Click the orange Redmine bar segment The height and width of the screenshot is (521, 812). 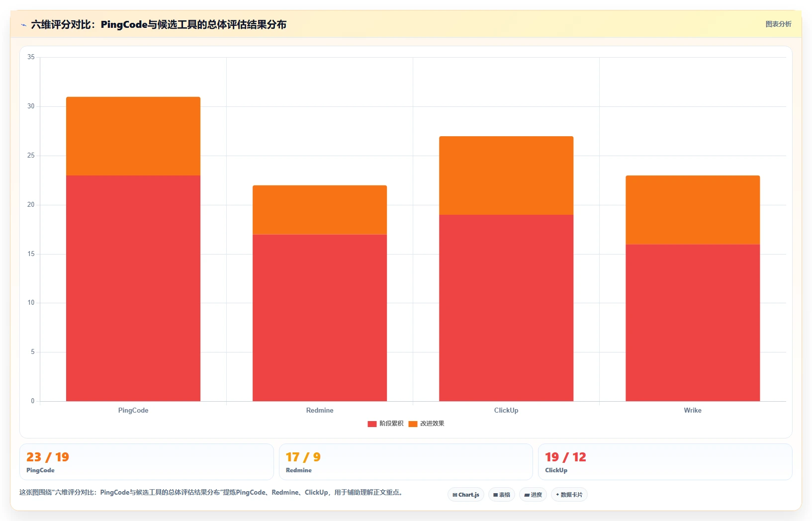(320, 210)
